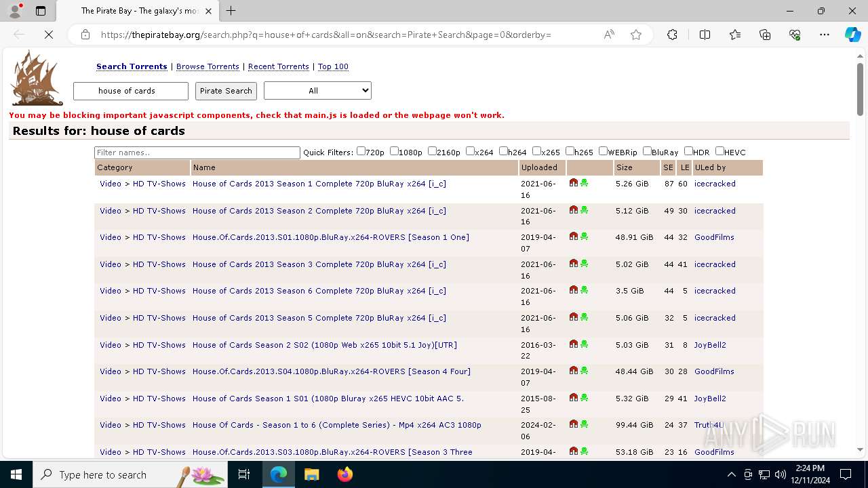Image resolution: width=868 pixels, height=488 pixels.
Task: Enable the 720p quick filter
Action: click(361, 151)
